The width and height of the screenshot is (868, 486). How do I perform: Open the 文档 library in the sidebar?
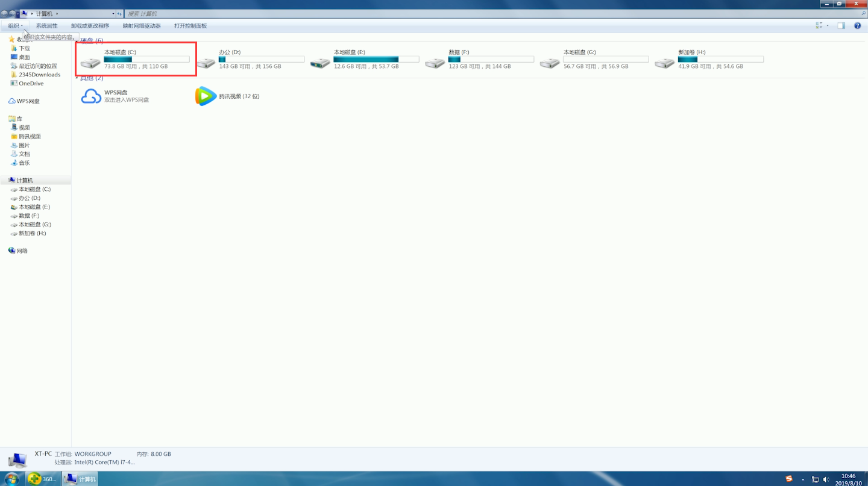20,154
